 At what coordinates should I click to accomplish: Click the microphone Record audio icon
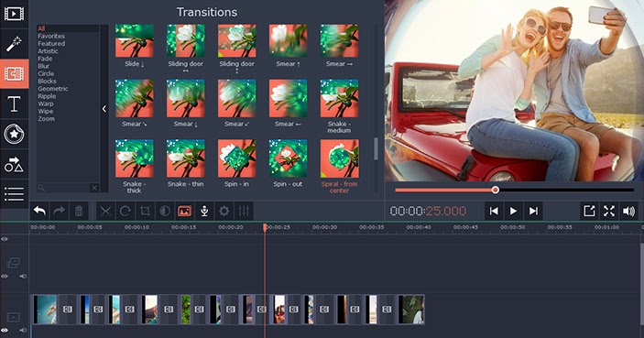pyautogui.click(x=204, y=211)
